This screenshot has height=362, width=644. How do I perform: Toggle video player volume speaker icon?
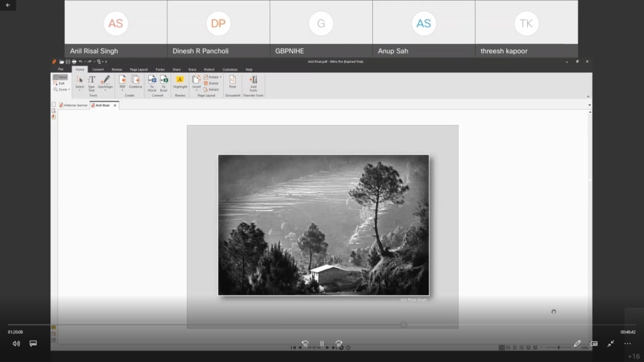pyautogui.click(x=16, y=344)
